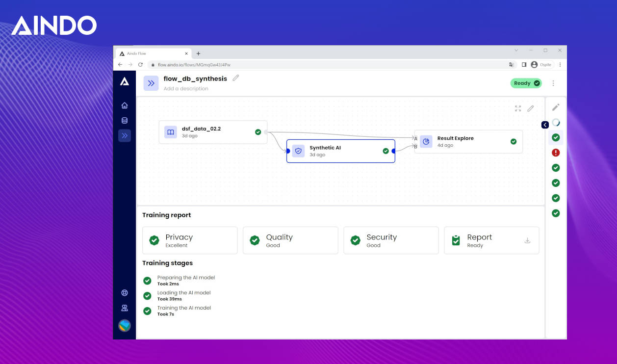617x364 pixels.
Task: Open a new browser tab
Action: tap(198, 53)
